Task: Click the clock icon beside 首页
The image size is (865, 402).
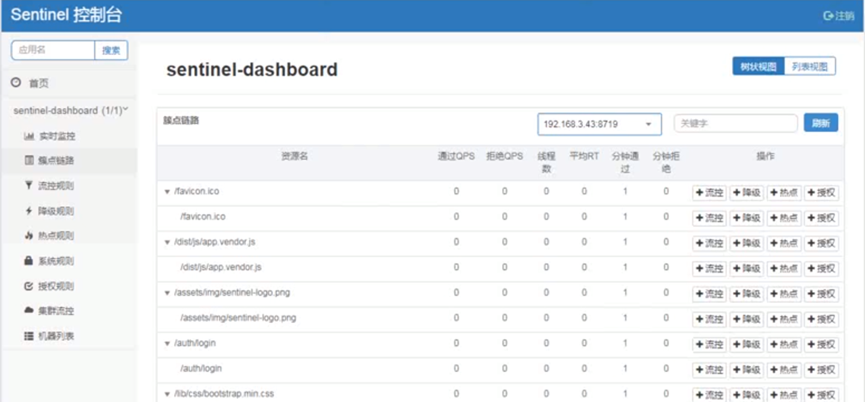Action: pos(17,83)
